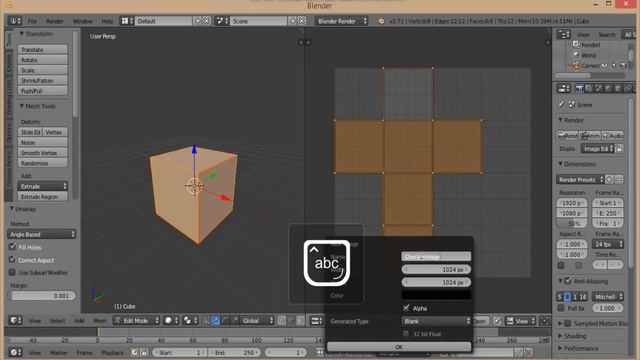Enable the 32 bit Float checkbox
The width and height of the screenshot is (640, 360).
[x=406, y=333]
